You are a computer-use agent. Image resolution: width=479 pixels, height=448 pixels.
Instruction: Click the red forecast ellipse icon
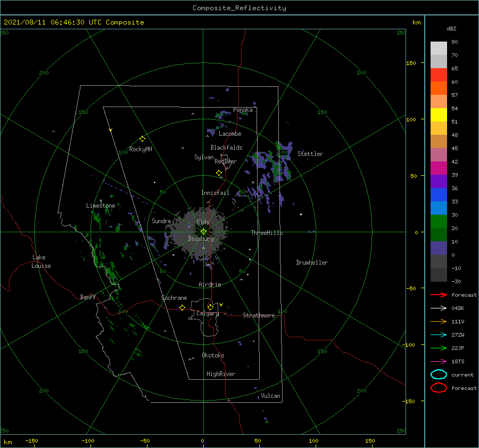(439, 388)
